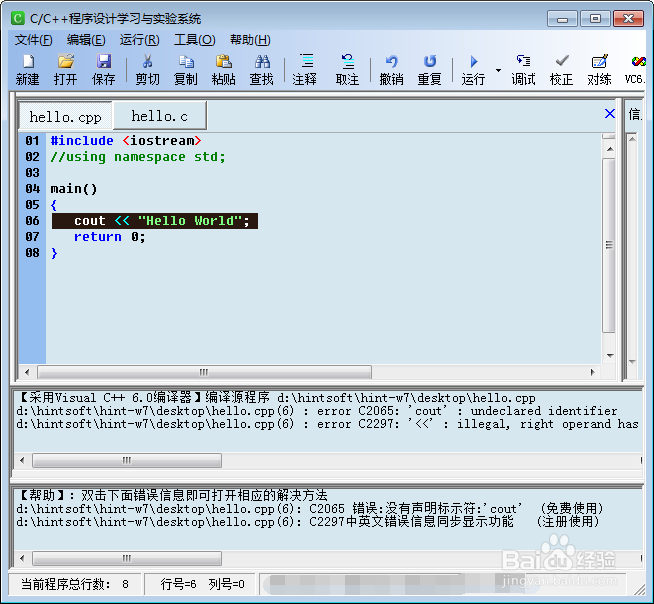Viewport: 654px width, 604px height.
Task: Click line number 03 in the gutter
Action: click(33, 173)
